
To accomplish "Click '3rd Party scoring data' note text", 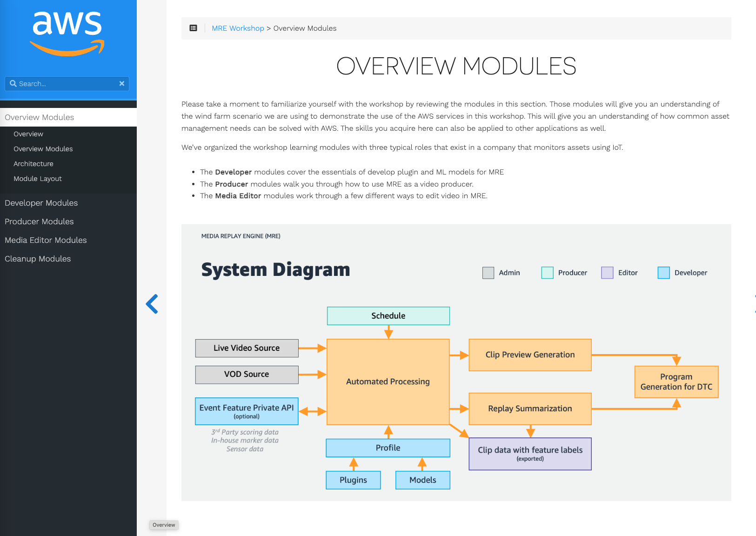I will (245, 432).
